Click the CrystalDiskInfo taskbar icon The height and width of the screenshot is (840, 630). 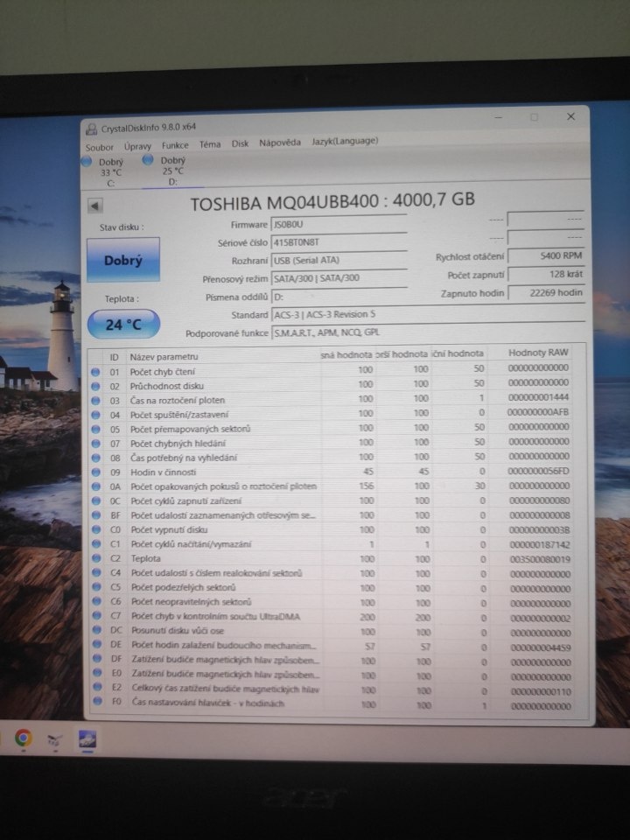coord(87,738)
